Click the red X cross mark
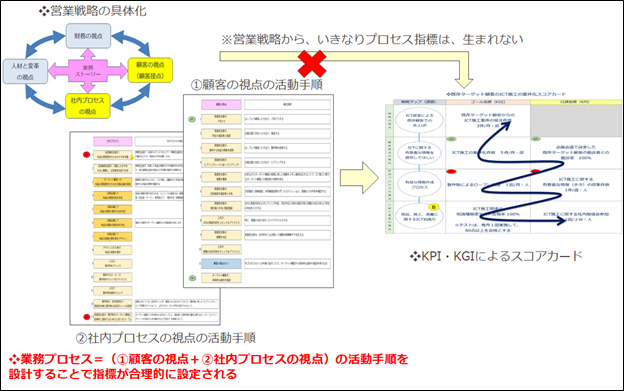Screen dimensions: 624x391 [x=312, y=64]
